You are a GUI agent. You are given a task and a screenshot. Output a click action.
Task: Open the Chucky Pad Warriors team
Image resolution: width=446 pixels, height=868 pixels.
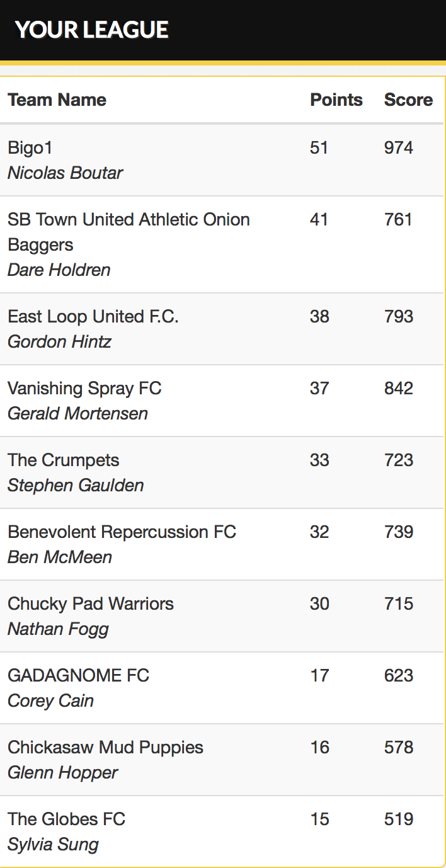(x=91, y=603)
